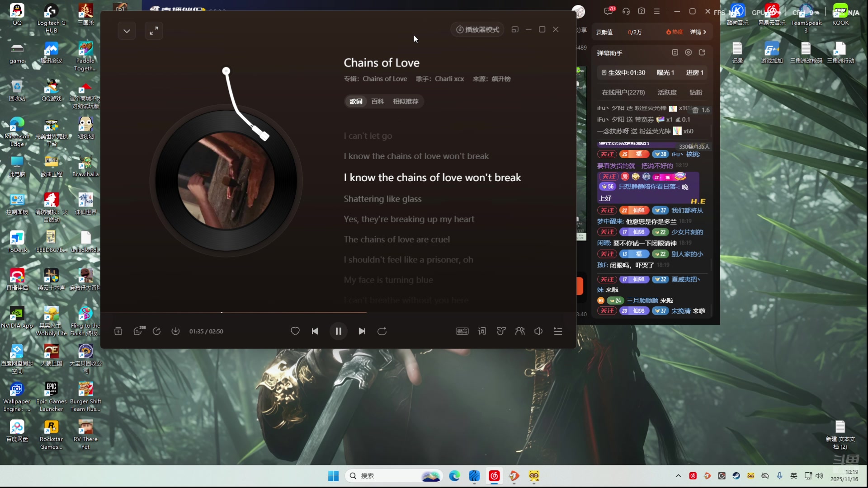
Task: Expand player to fullscreen mode
Action: 154,31
